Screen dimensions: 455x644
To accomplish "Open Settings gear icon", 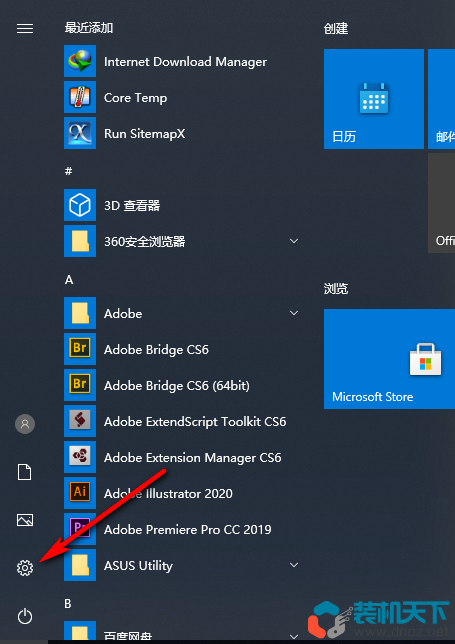I will click(25, 568).
